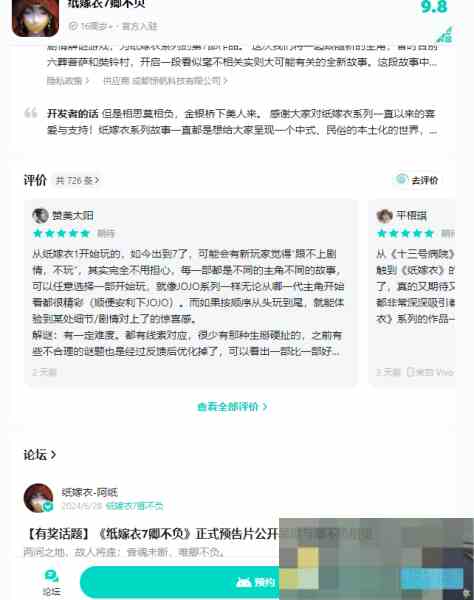The height and width of the screenshot is (600, 474).
Task: Tap the 论坛 forum icon in bottom bar
Action: 51,582
